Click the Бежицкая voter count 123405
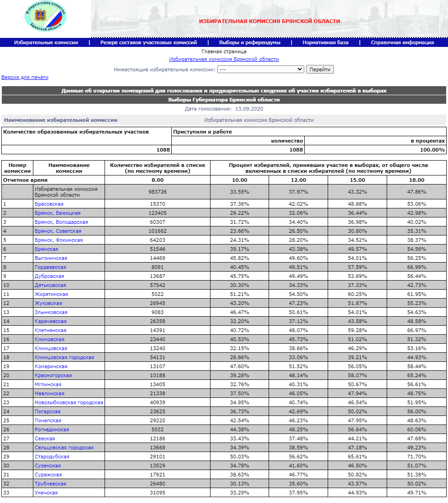Image resolution: width=448 pixels, height=503 pixels. [157, 213]
